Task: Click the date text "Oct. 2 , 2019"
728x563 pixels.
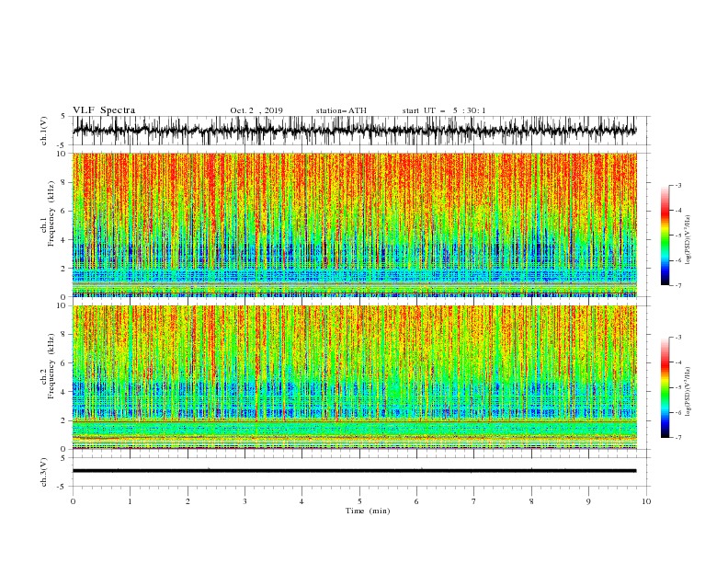Action: coord(256,110)
